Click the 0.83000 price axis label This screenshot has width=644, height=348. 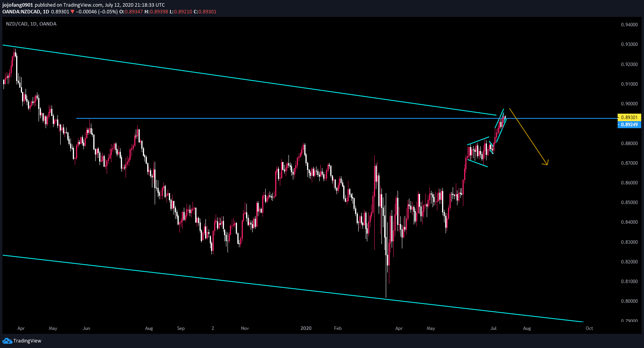[629, 242]
